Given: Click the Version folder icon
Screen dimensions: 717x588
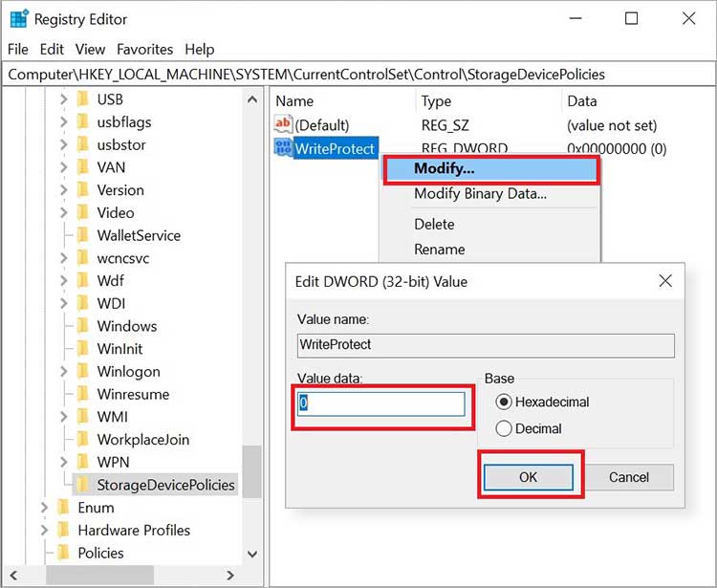Looking at the screenshot, I should pyautogui.click(x=83, y=189).
